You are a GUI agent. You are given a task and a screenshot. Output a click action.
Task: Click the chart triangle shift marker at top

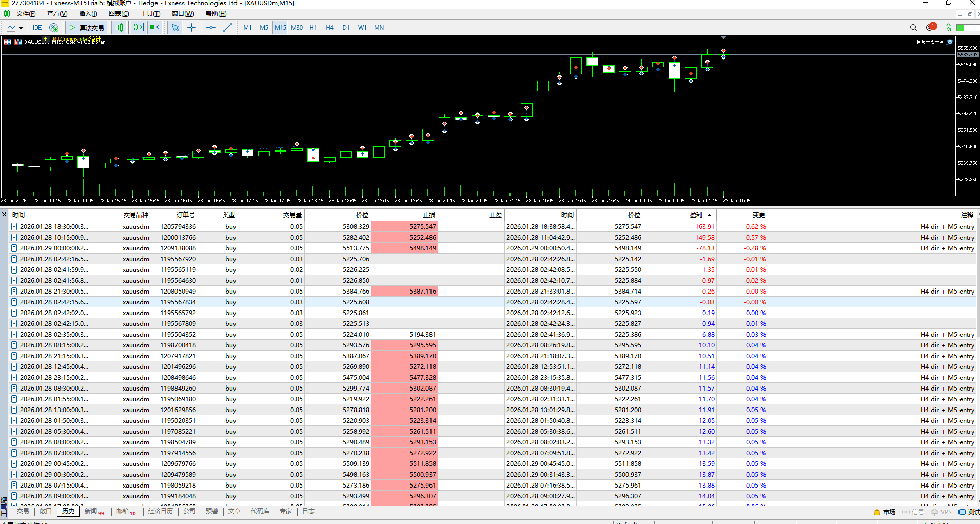point(723,37)
